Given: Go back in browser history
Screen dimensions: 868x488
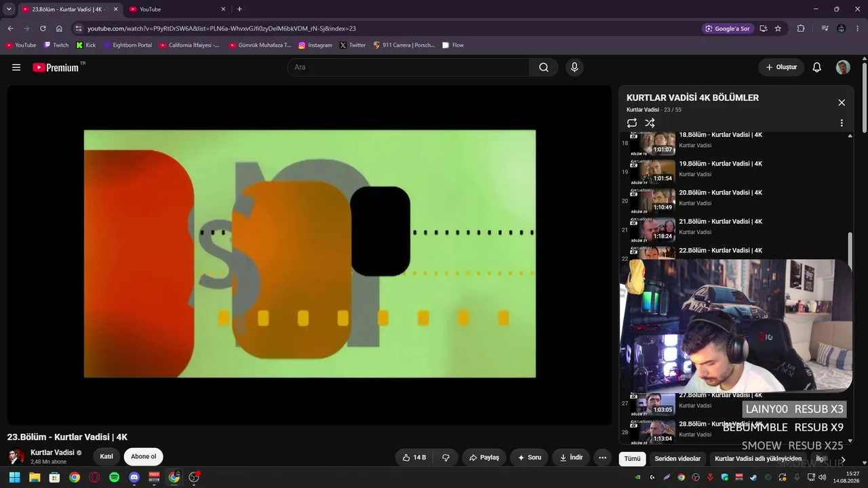Looking at the screenshot, I should [x=10, y=28].
